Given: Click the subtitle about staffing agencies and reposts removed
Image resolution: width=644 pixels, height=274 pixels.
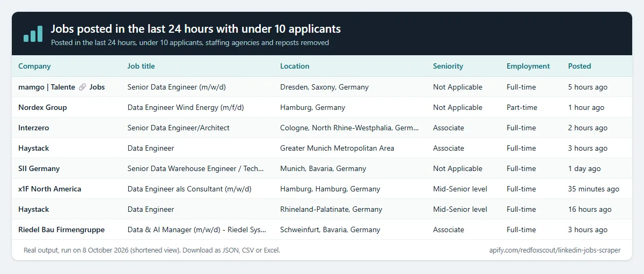Looking at the screenshot, I should tap(190, 42).
